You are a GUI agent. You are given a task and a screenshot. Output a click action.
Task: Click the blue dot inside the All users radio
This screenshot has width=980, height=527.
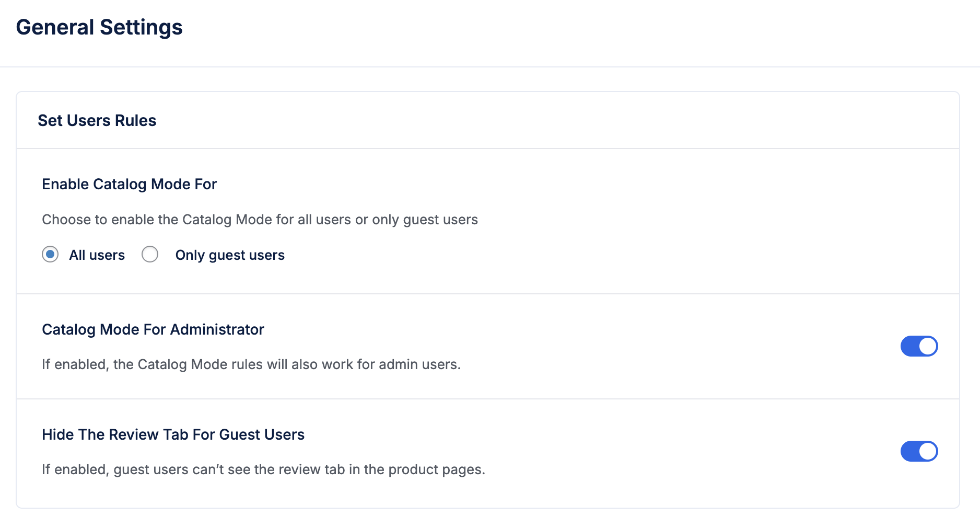pos(50,255)
